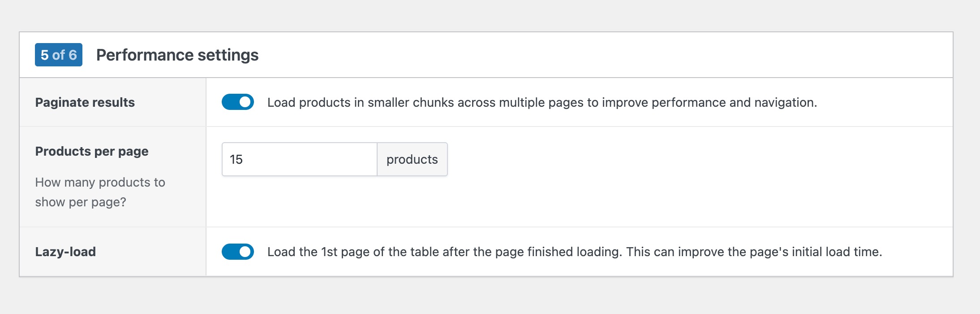Click the "Load products in smaller chunks" description
Image resolution: width=980 pixels, height=314 pixels.
pos(542,102)
